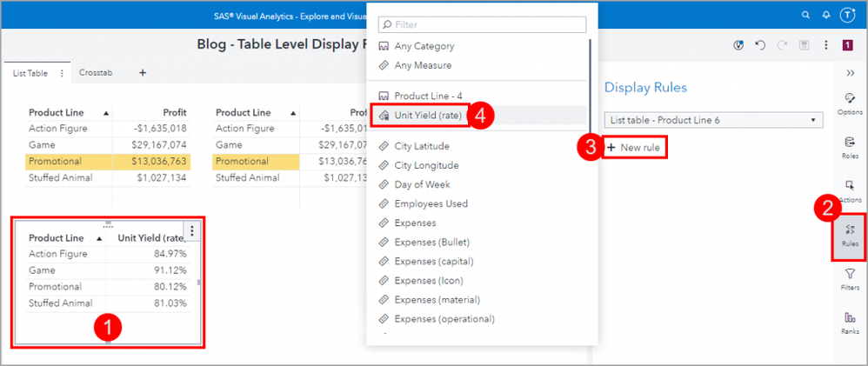The image size is (868, 366).
Task: Expand the List table - Product Line 6 dropdown
Action: pos(713,120)
